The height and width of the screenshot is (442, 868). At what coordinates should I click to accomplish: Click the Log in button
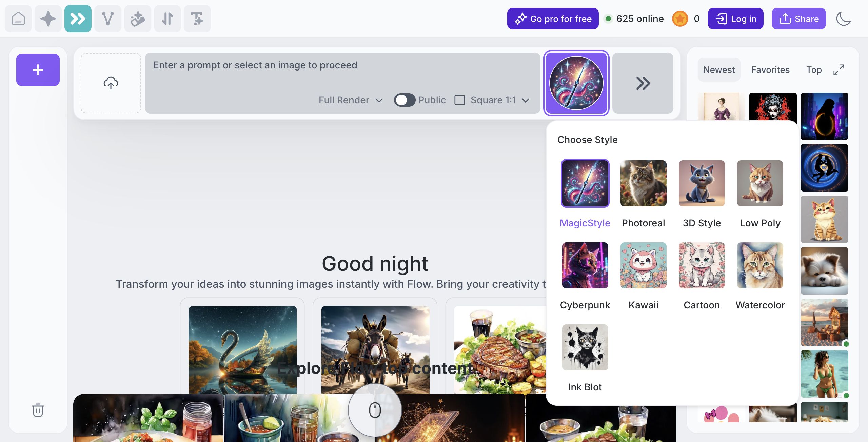[735, 19]
